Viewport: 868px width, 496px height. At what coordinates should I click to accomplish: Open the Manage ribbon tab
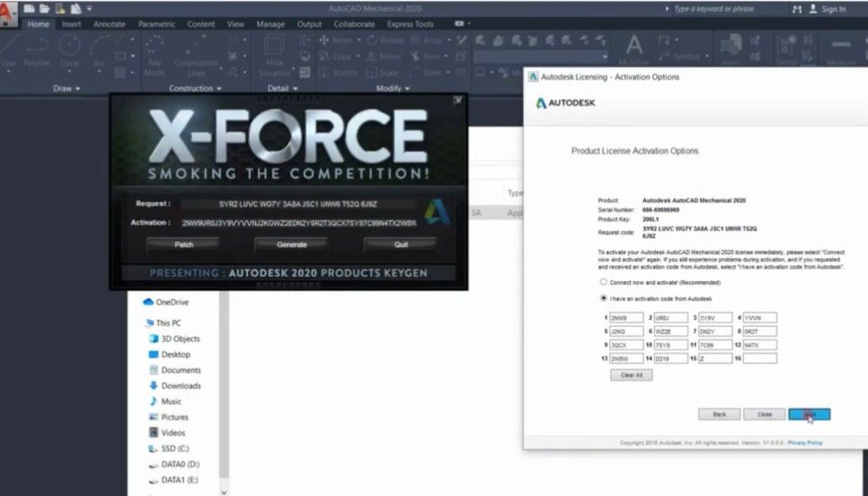pyautogui.click(x=270, y=24)
